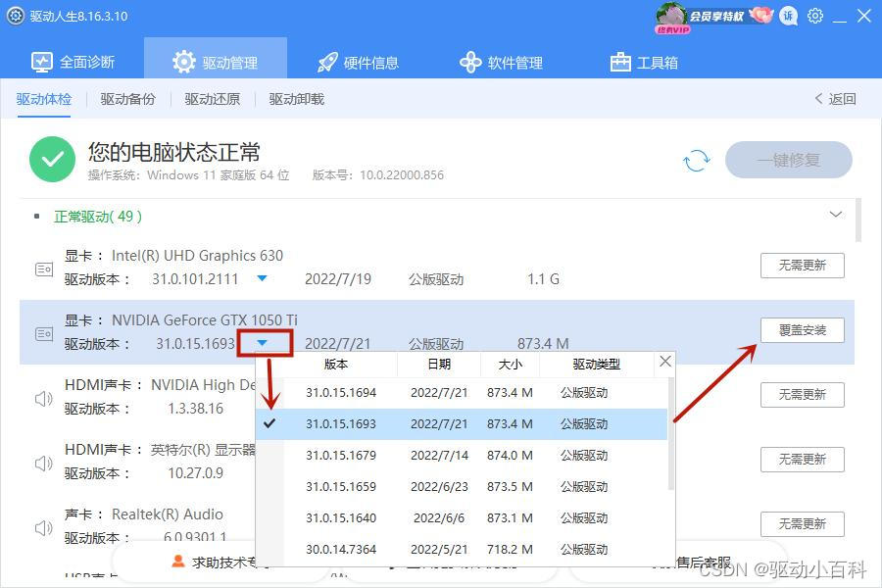Click 无需更新 button for Realtek Audio
Viewport: 882px width, 588px height.
802,524
